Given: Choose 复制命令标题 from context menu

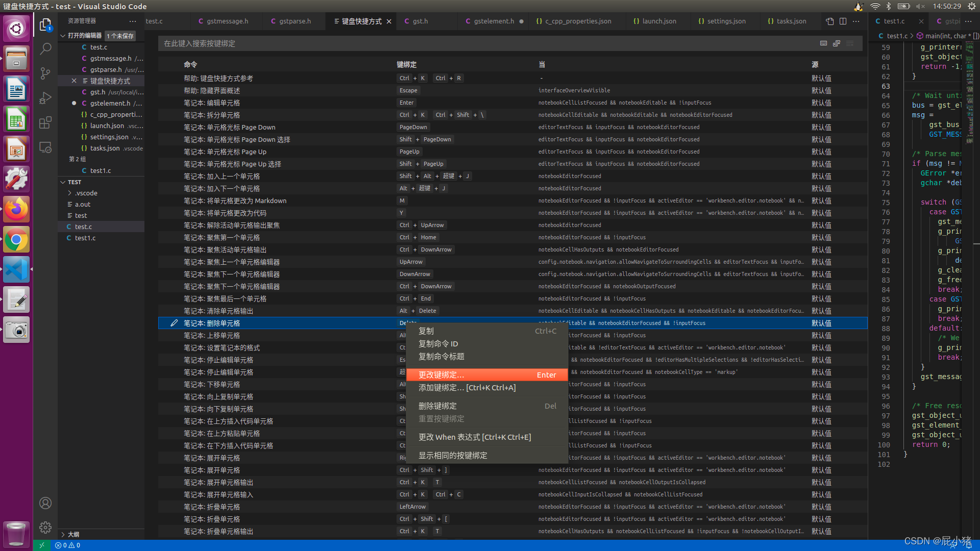Looking at the screenshot, I should tap(487, 357).
